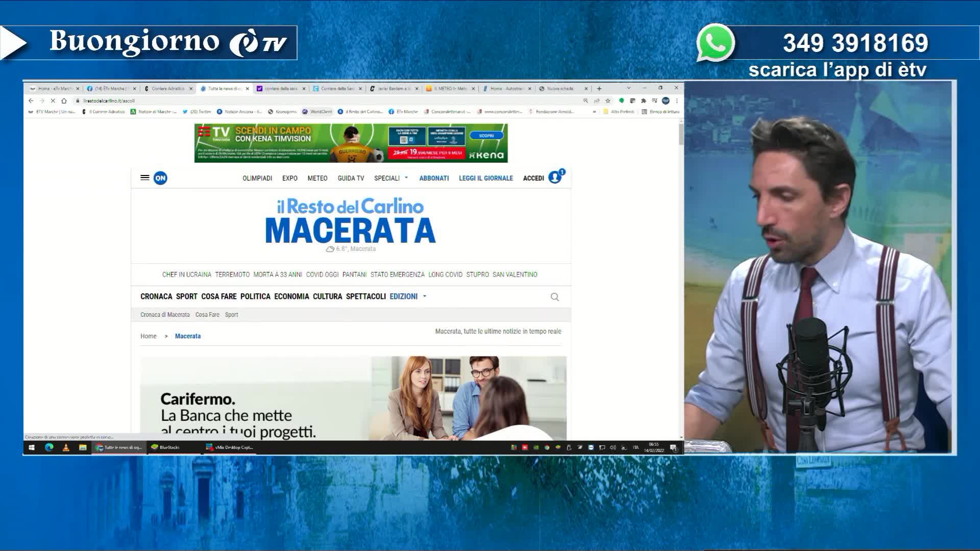Open the Twitter bookmark in bookmarks bar
The image size is (980, 551).
point(197,112)
